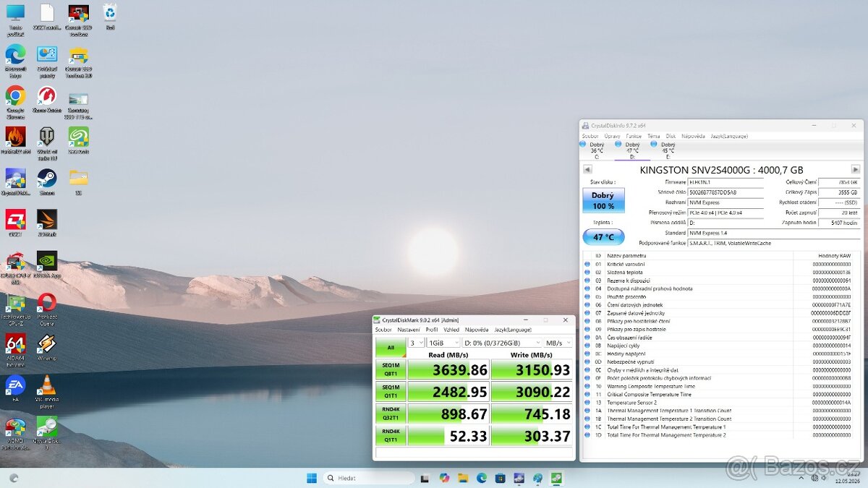868x488 pixels.
Task: Select the E: drive tab at 45 °C
Action: 668,150
